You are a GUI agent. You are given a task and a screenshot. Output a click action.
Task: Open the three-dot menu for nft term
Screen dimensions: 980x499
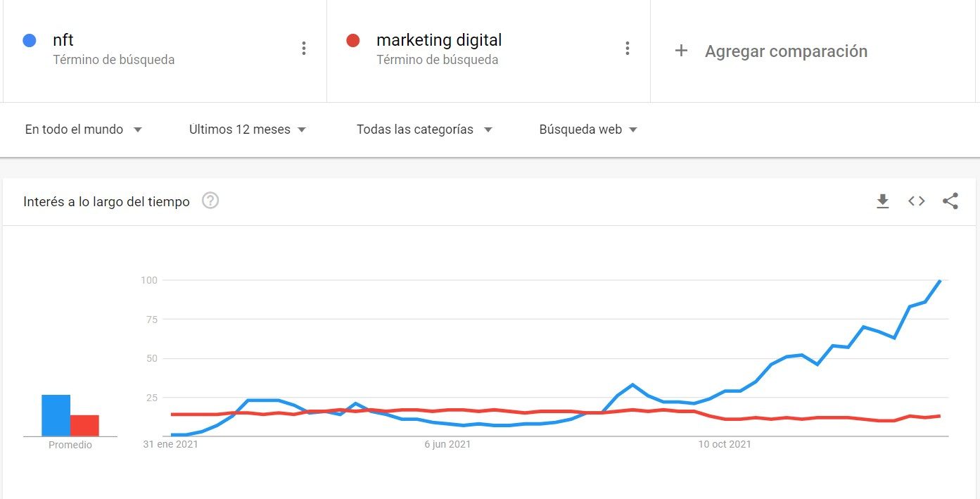(x=304, y=49)
